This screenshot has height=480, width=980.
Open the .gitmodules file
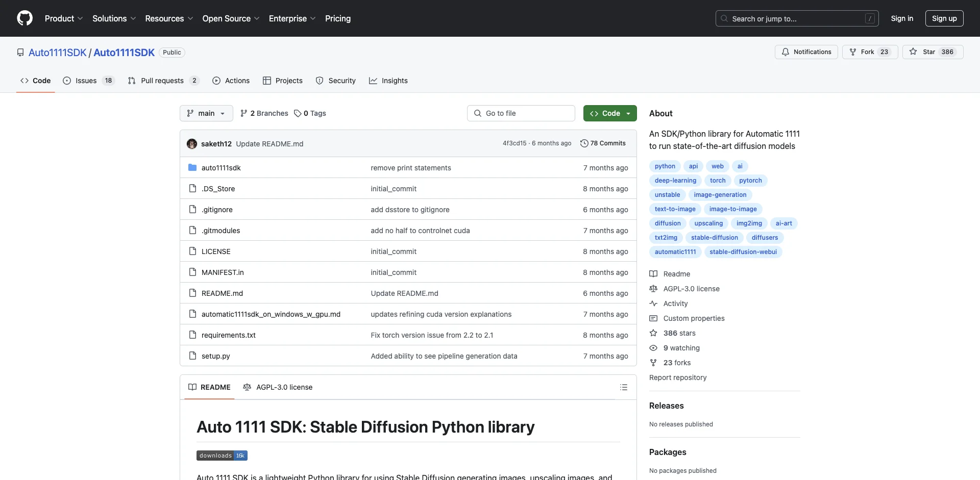pos(220,231)
